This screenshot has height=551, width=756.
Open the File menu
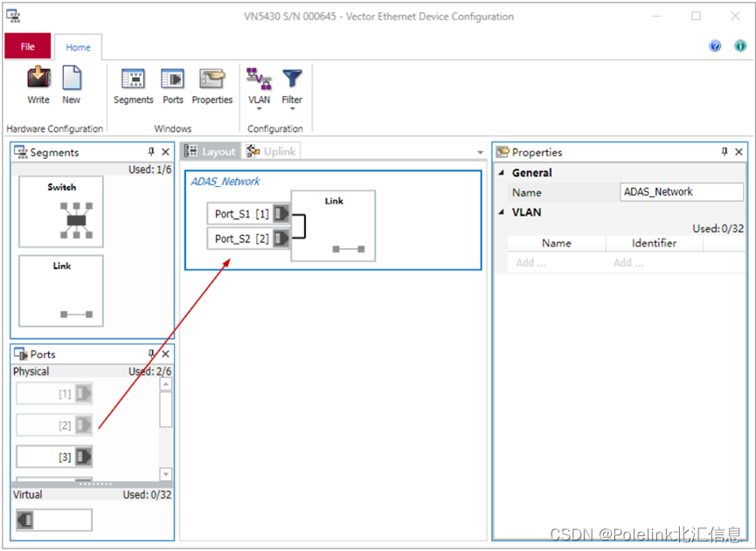click(28, 47)
